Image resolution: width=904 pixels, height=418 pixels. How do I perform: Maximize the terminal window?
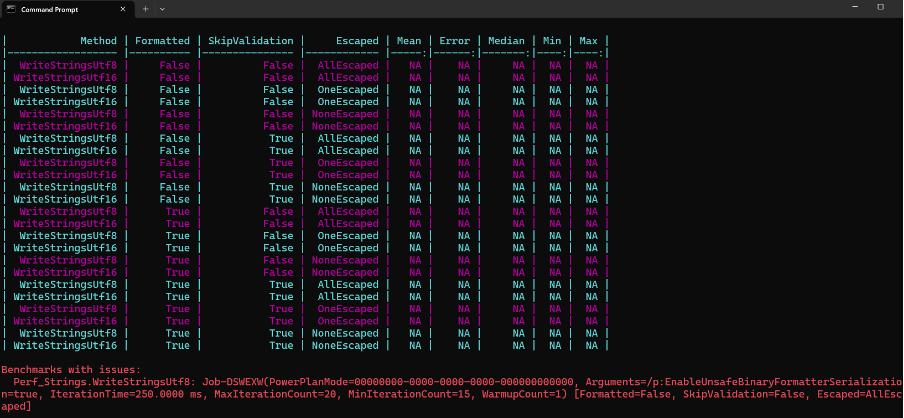coord(880,7)
